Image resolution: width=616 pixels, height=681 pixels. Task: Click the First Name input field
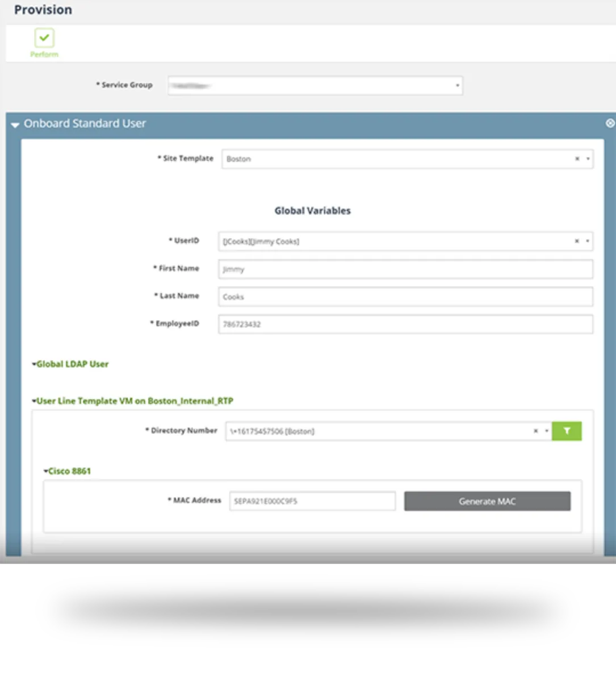(405, 269)
